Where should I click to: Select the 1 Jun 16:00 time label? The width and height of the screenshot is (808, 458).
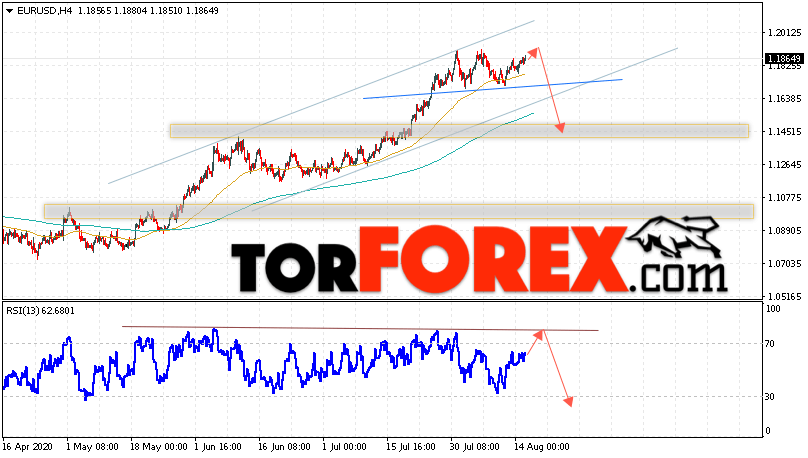tap(217, 447)
